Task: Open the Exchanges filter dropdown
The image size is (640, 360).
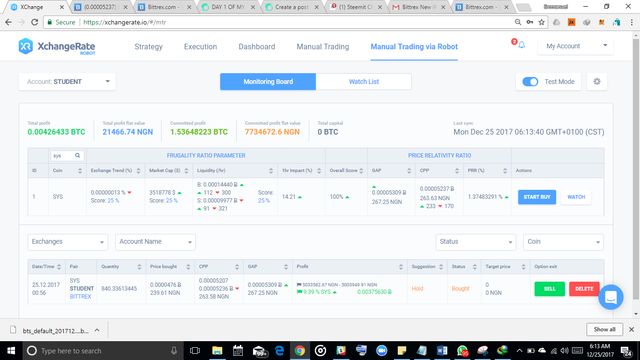Action: click(68, 242)
